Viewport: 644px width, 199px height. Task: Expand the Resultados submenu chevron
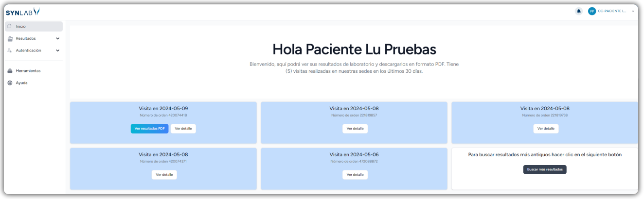pos(57,38)
